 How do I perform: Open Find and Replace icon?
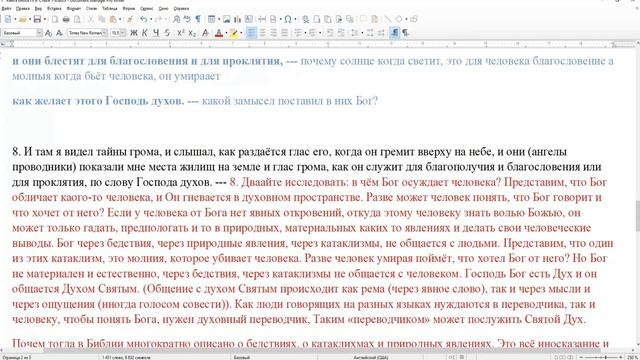(x=176, y=19)
